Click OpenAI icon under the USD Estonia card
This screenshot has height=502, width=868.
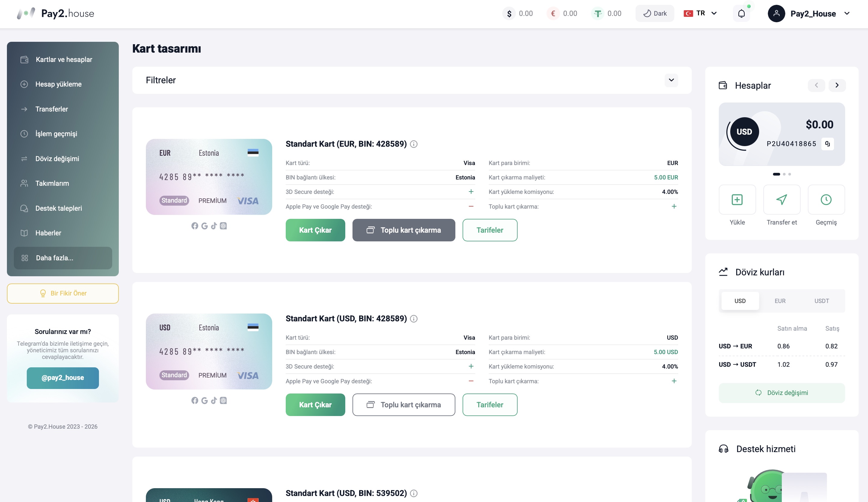pyautogui.click(x=223, y=400)
